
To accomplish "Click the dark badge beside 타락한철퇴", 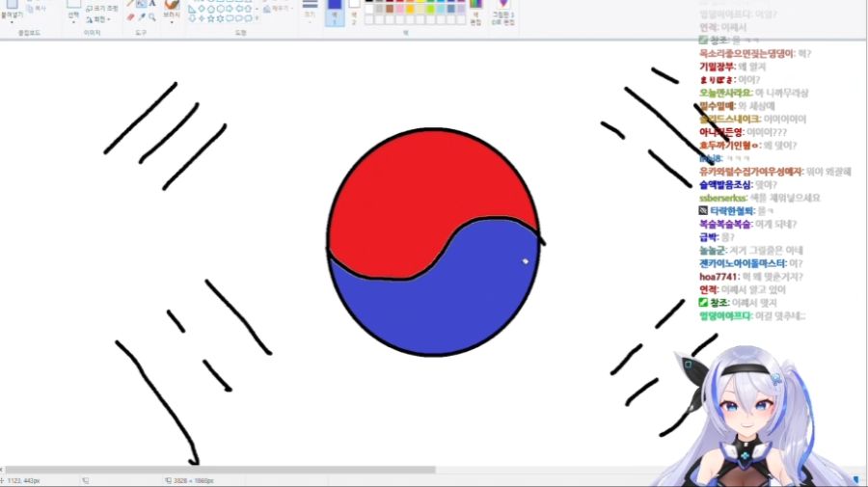I will [703, 211].
